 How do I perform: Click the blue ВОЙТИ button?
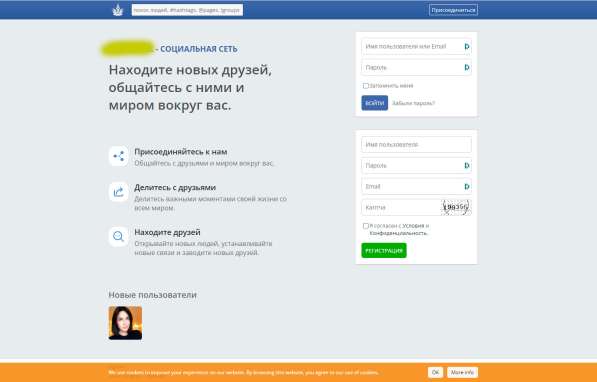point(375,103)
